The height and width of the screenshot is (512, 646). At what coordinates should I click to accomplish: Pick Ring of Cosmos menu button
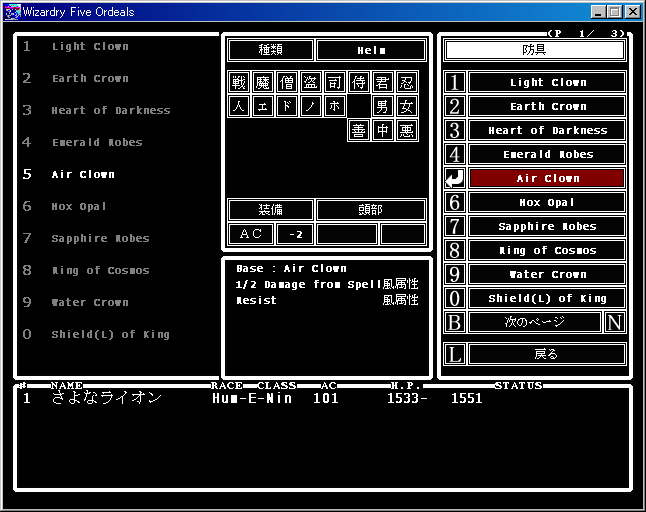tap(547, 250)
